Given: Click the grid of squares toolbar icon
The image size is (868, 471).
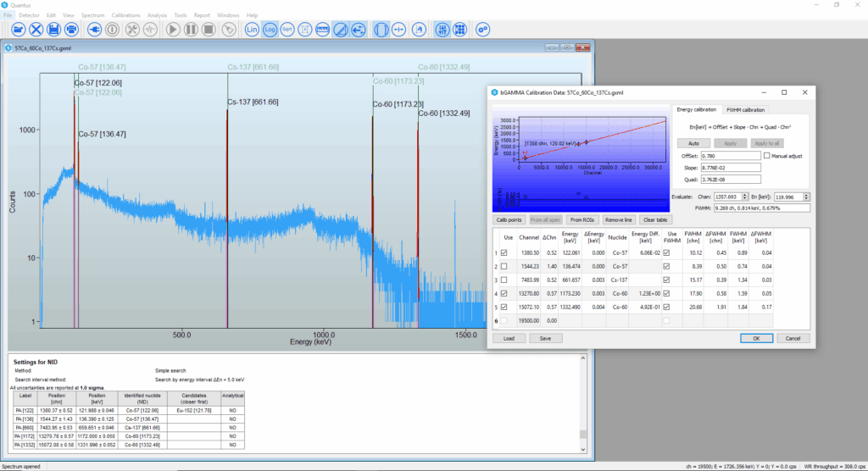Looking at the screenshot, I should 459,30.
